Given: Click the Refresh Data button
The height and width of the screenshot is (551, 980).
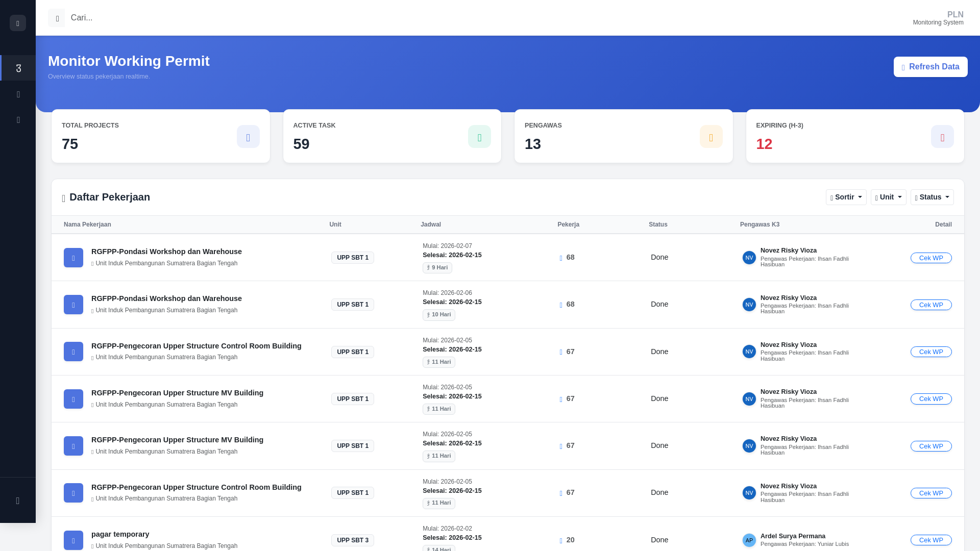Looking at the screenshot, I should pyautogui.click(x=930, y=67).
